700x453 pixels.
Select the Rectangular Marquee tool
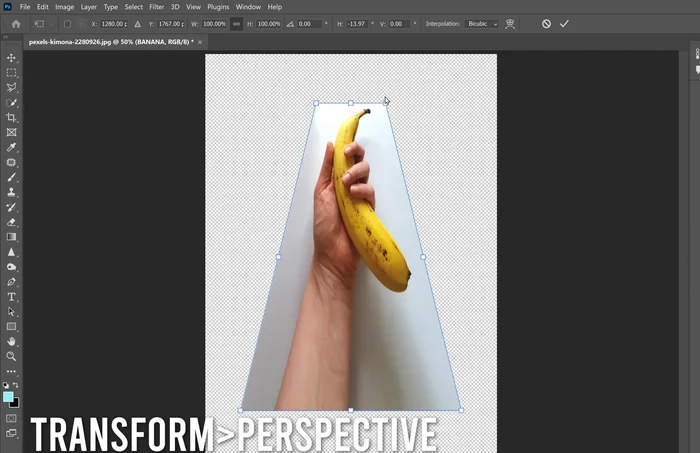click(x=12, y=73)
